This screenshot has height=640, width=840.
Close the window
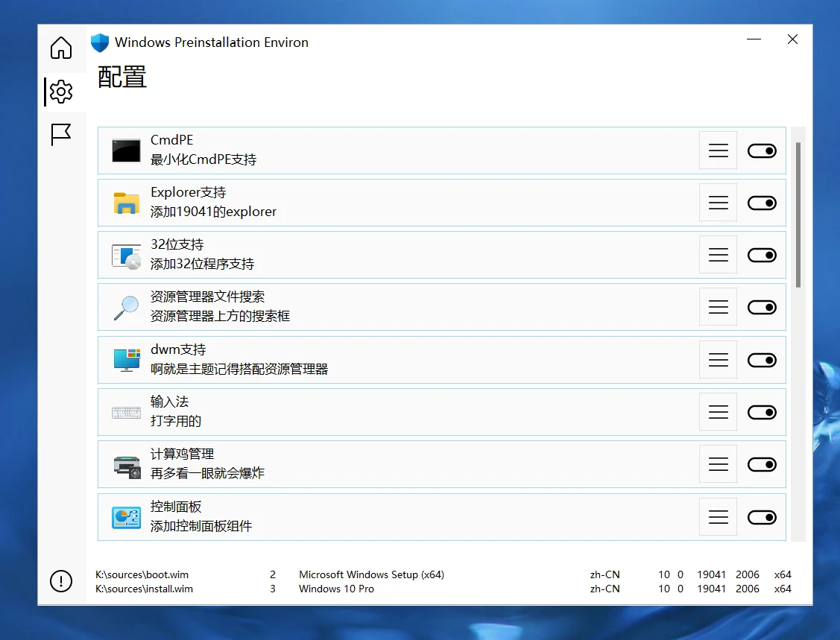(793, 39)
